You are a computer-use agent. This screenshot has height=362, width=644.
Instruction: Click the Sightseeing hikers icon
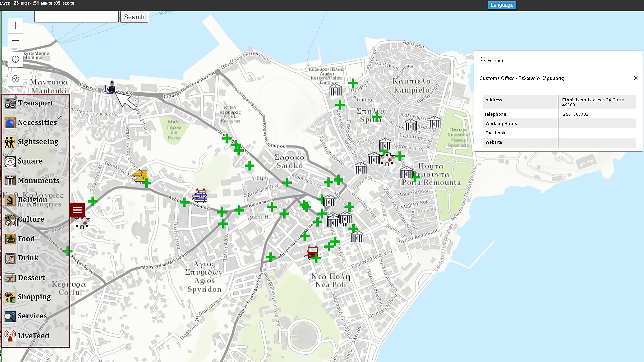point(10,142)
